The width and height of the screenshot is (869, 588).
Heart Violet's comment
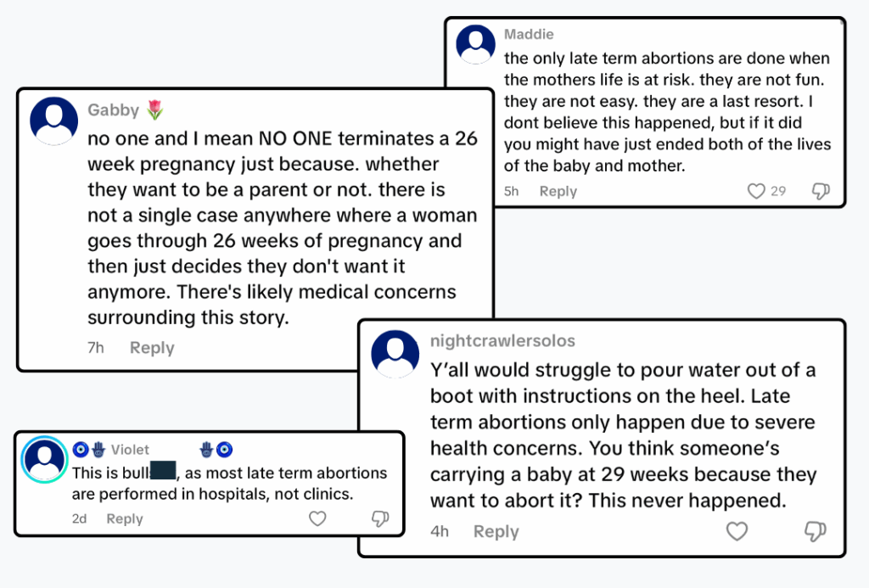coord(317,518)
